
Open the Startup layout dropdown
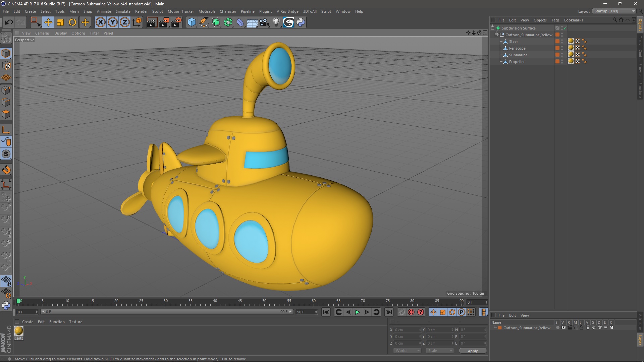pos(614,11)
